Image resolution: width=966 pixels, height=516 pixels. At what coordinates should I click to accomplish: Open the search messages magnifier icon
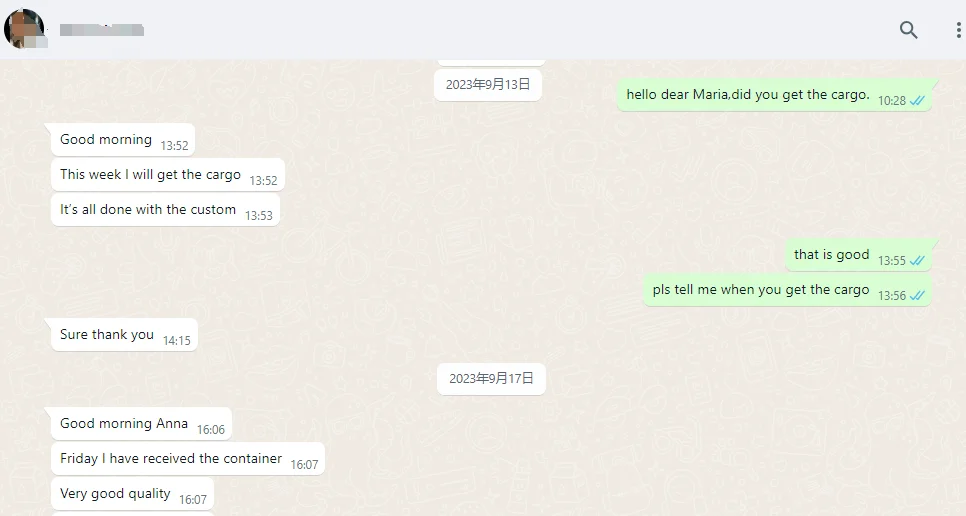(x=909, y=30)
